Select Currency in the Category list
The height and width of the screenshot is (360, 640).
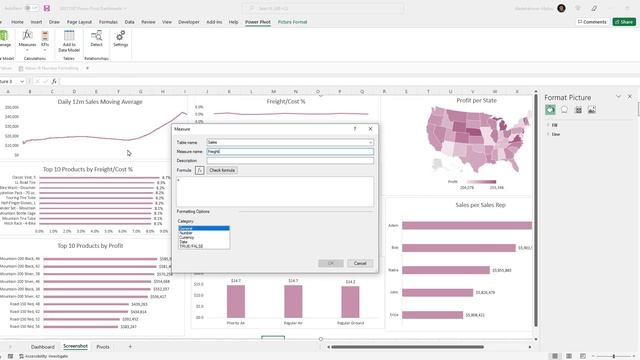(x=204, y=237)
